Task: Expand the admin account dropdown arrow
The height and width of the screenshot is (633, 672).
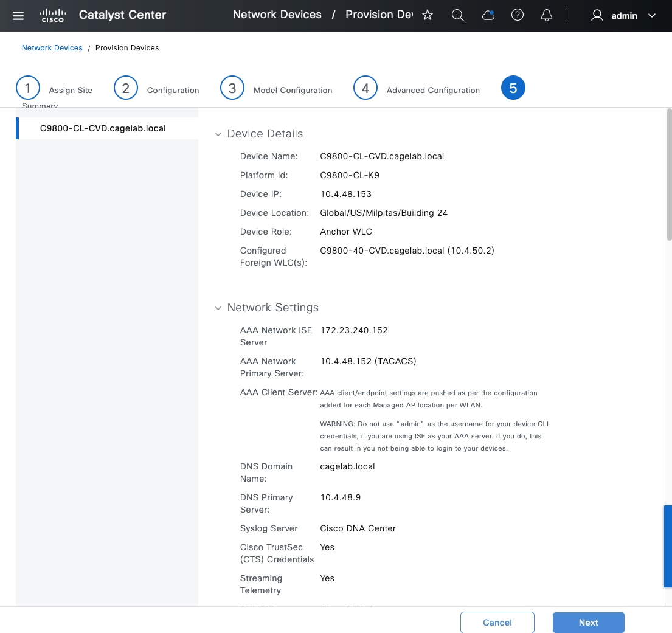Action: [x=652, y=16]
